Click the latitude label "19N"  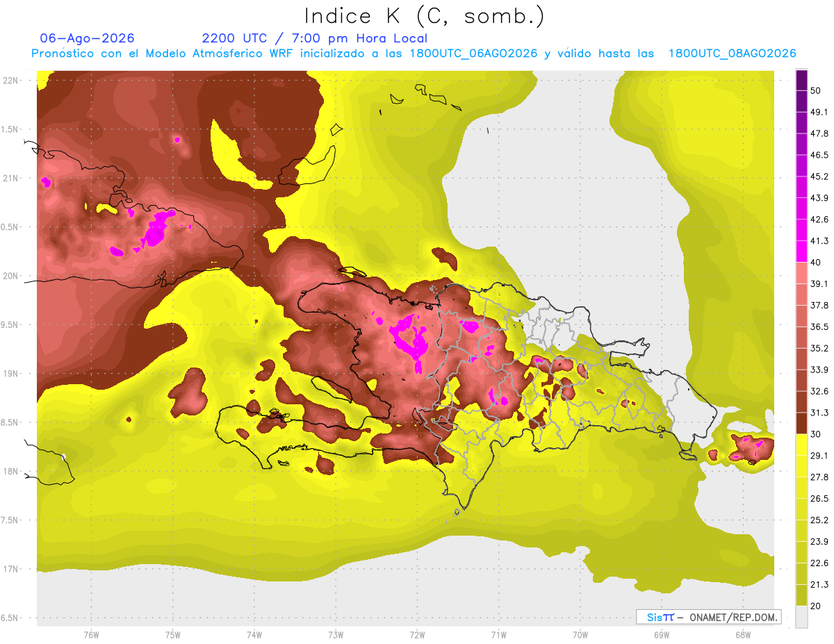[12, 374]
